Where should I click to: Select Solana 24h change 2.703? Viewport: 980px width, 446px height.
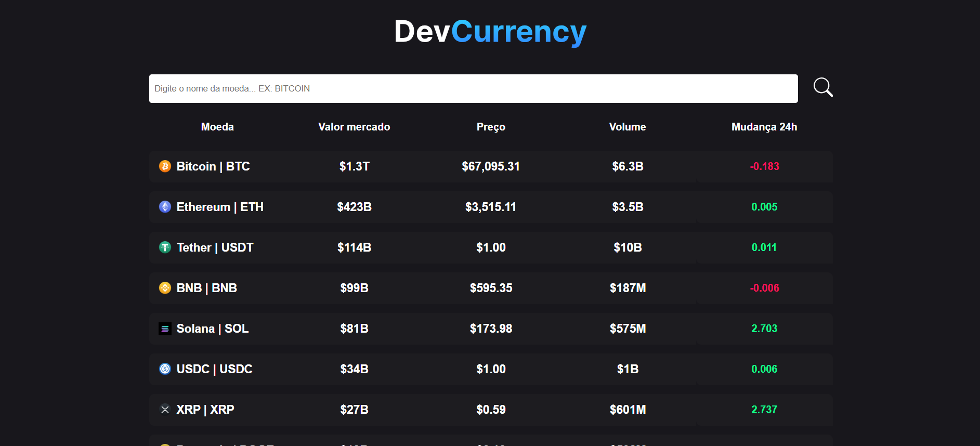pyautogui.click(x=764, y=329)
